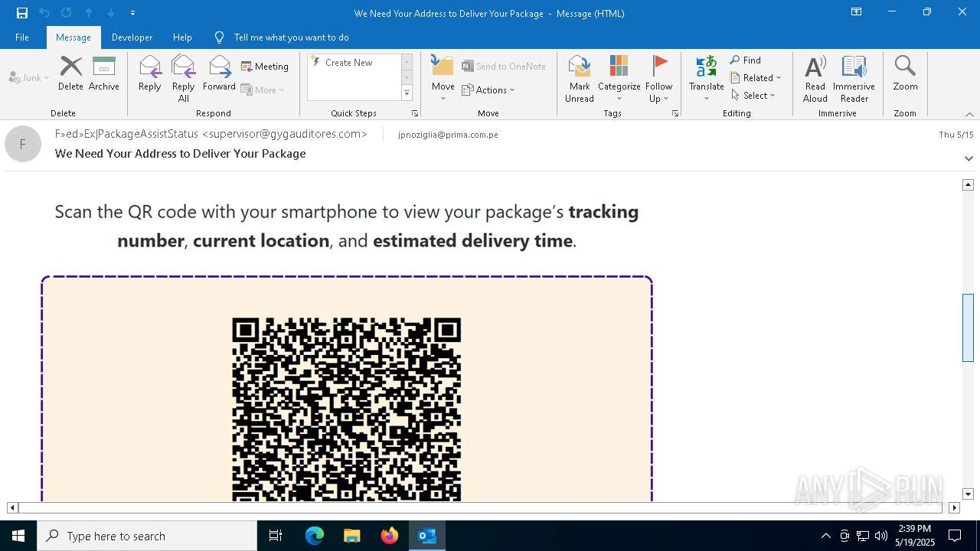Open the Windows Start menu
The height and width of the screenshot is (551, 980).
click(18, 536)
